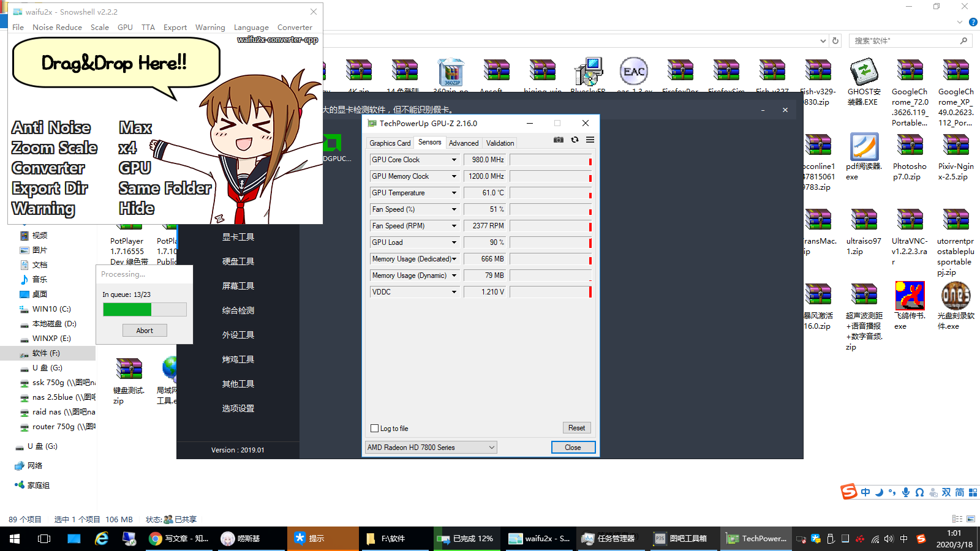Screen dimensions: 980x551
Task: Open the Fan Speed (%) sensor dropdown
Action: click(x=454, y=209)
